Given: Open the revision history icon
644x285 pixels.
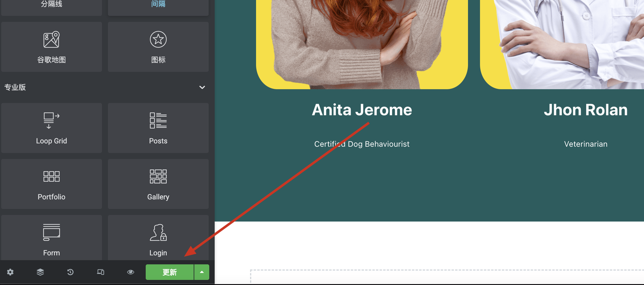Looking at the screenshot, I should [70, 272].
